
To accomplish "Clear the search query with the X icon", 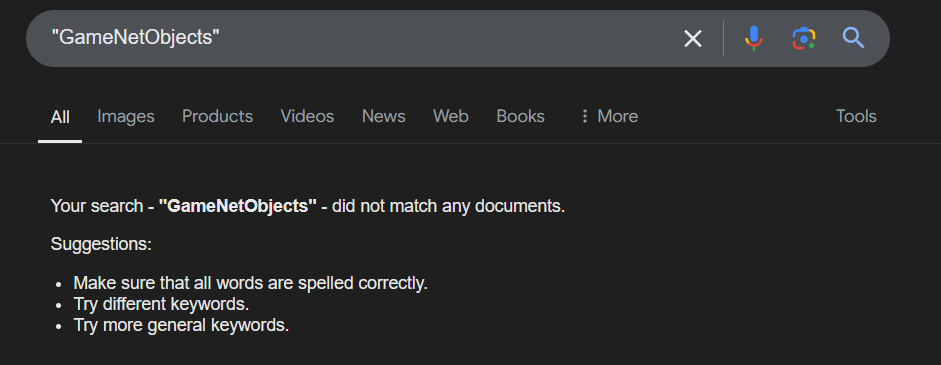I will point(693,38).
